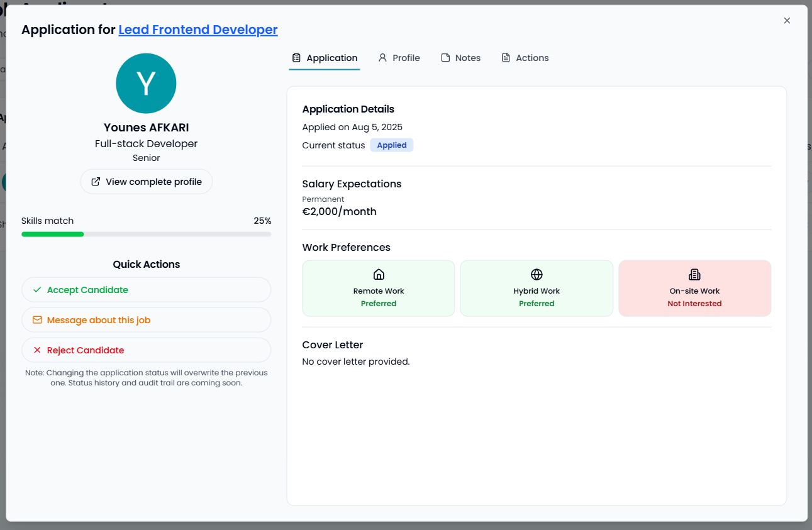The width and height of the screenshot is (812, 530).
Task: Click the building icon on On-site Work card
Action: 694,274
